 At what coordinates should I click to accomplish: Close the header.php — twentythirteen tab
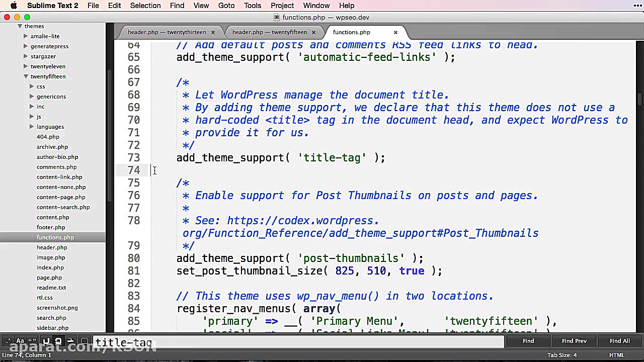tap(213, 32)
